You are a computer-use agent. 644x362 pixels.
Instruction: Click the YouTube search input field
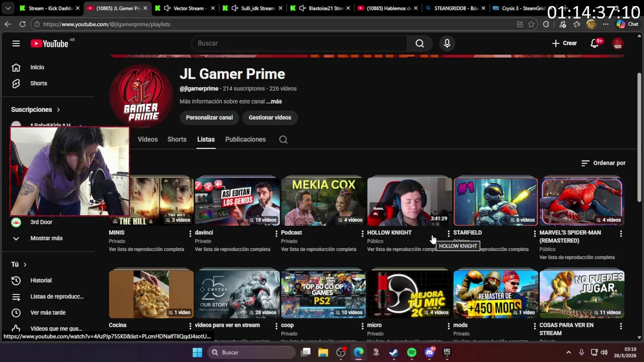pos(299,43)
